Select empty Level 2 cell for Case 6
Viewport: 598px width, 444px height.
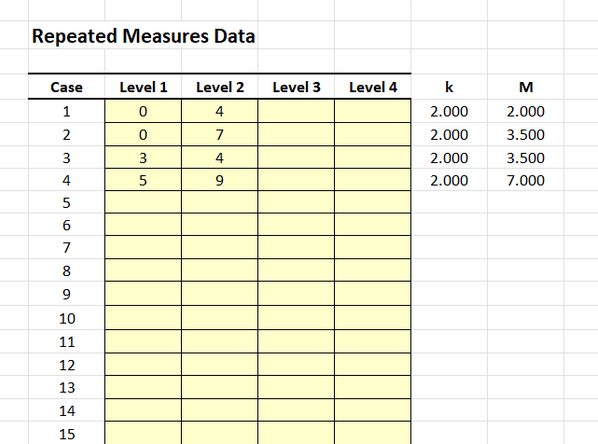[220, 224]
